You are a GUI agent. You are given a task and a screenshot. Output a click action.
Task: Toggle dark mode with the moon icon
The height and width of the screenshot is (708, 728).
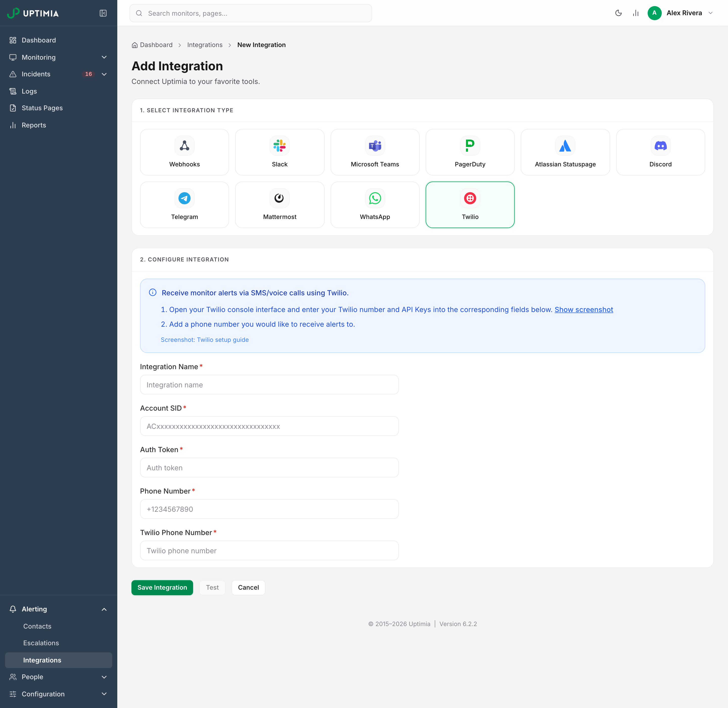click(x=618, y=13)
